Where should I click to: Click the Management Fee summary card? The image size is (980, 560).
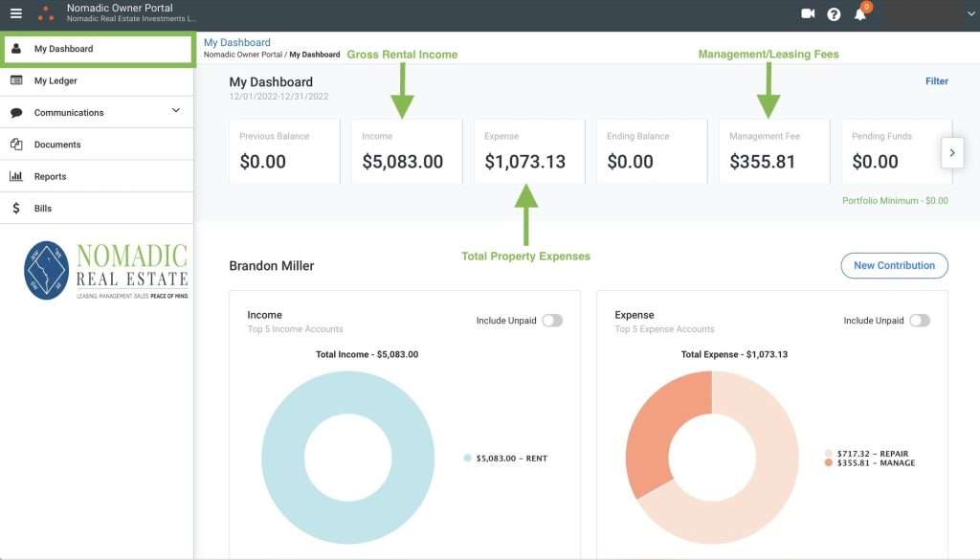coord(773,151)
